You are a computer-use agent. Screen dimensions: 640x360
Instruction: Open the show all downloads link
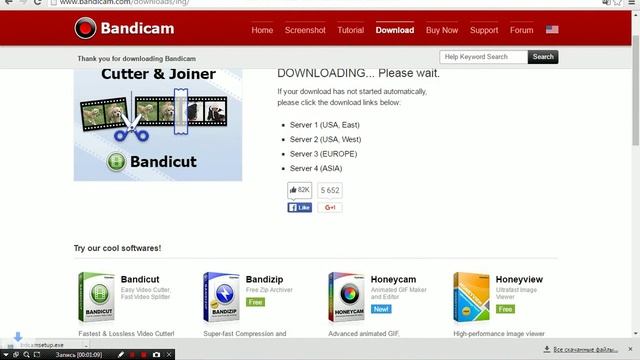pos(585,349)
